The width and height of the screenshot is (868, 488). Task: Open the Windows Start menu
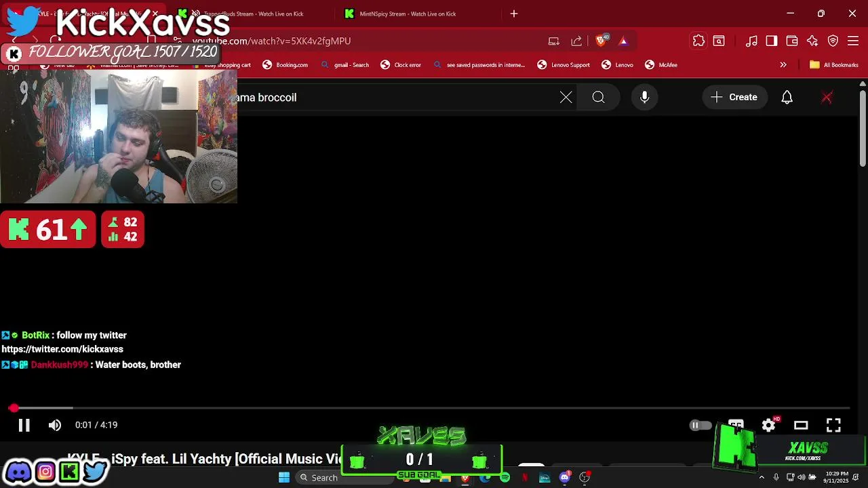tap(284, 477)
